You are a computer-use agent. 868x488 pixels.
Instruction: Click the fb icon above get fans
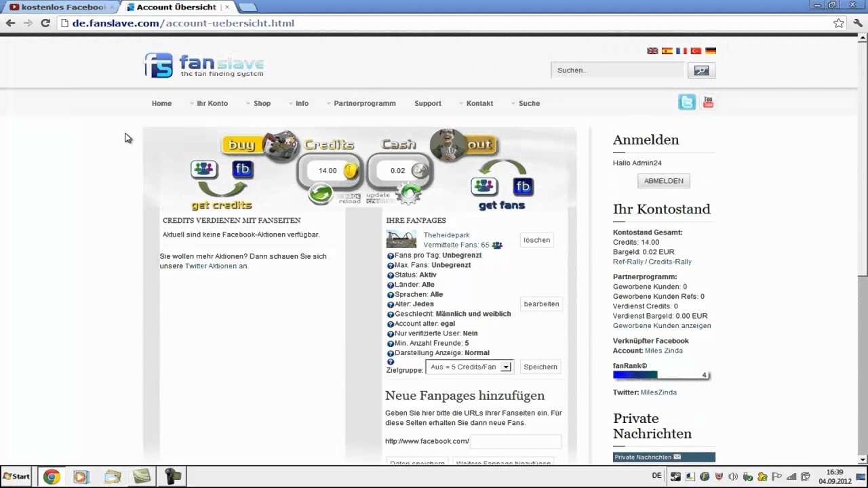(523, 186)
